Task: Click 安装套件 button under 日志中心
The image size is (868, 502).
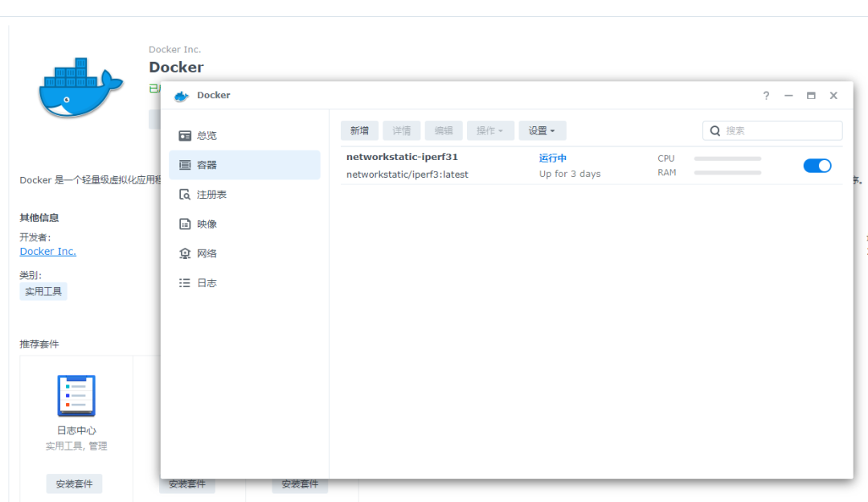Action: 74,483
